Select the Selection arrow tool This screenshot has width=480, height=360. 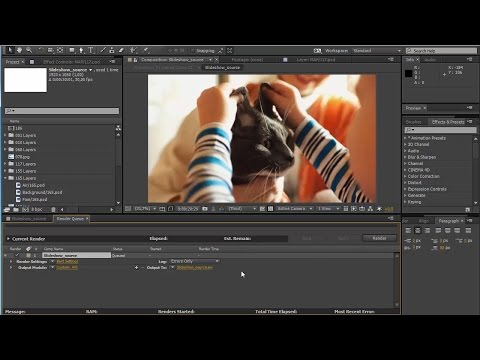[x=10, y=50]
